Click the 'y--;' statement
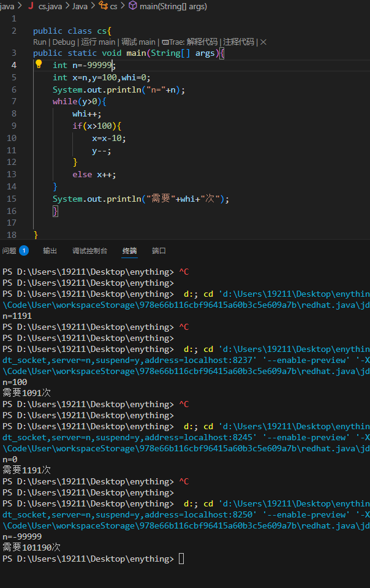This screenshot has height=588, width=370. (102, 151)
